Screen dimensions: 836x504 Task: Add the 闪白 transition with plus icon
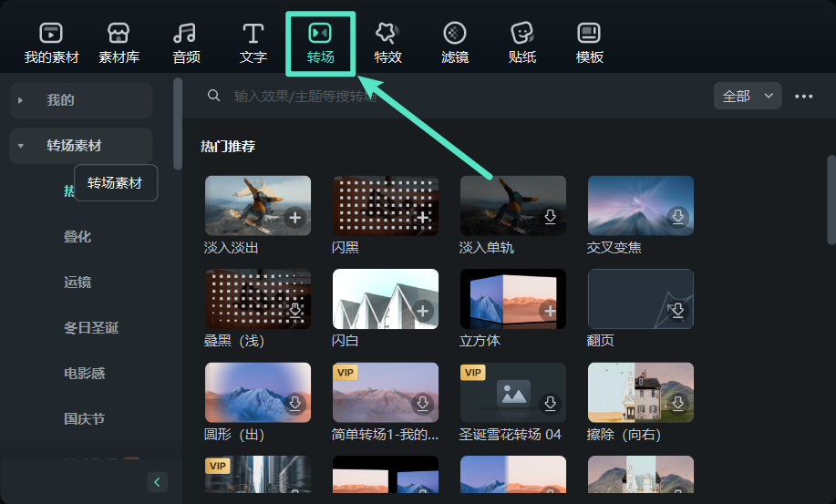click(x=423, y=311)
